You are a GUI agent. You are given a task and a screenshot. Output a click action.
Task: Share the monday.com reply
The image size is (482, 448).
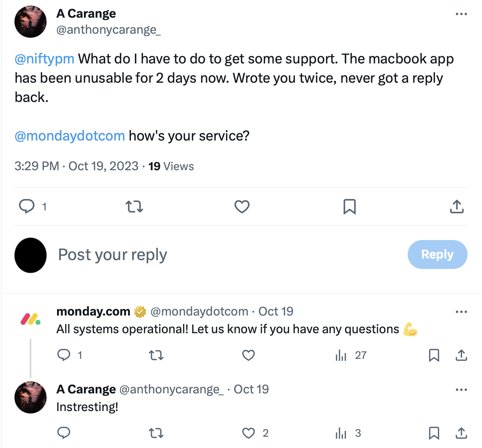tap(462, 355)
